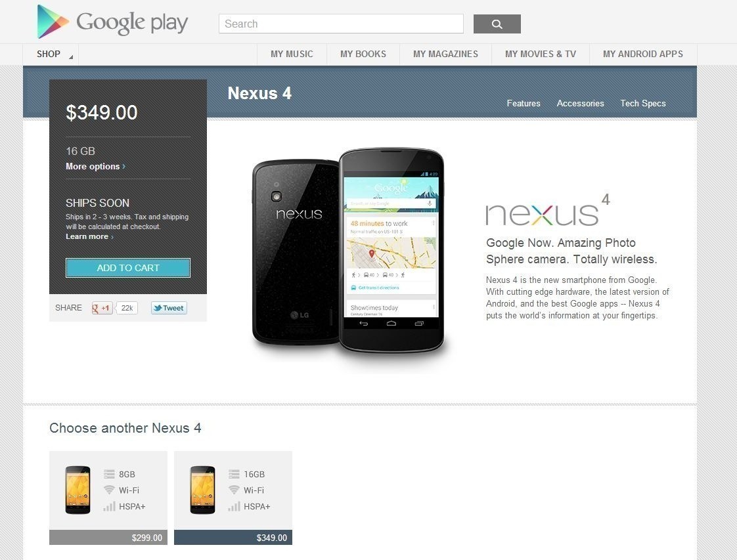Click the 22k share count bubble
Image resolution: width=737 pixels, height=560 pixels.
pyautogui.click(x=127, y=308)
